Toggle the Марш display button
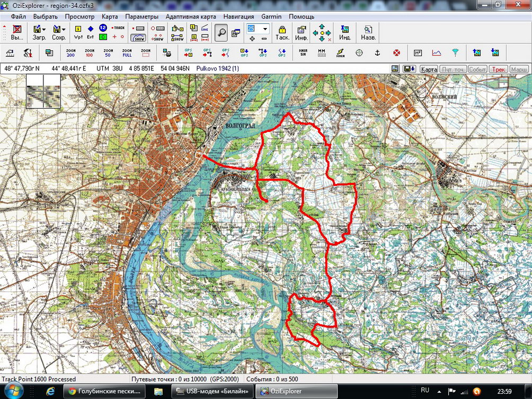Screen dimensions: 532x399 [x=519, y=69]
